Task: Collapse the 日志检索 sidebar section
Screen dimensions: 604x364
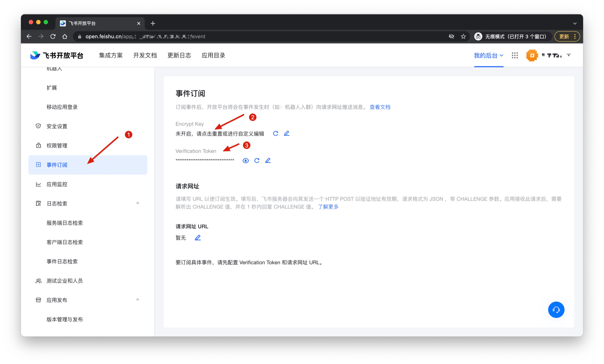Action: point(137,203)
